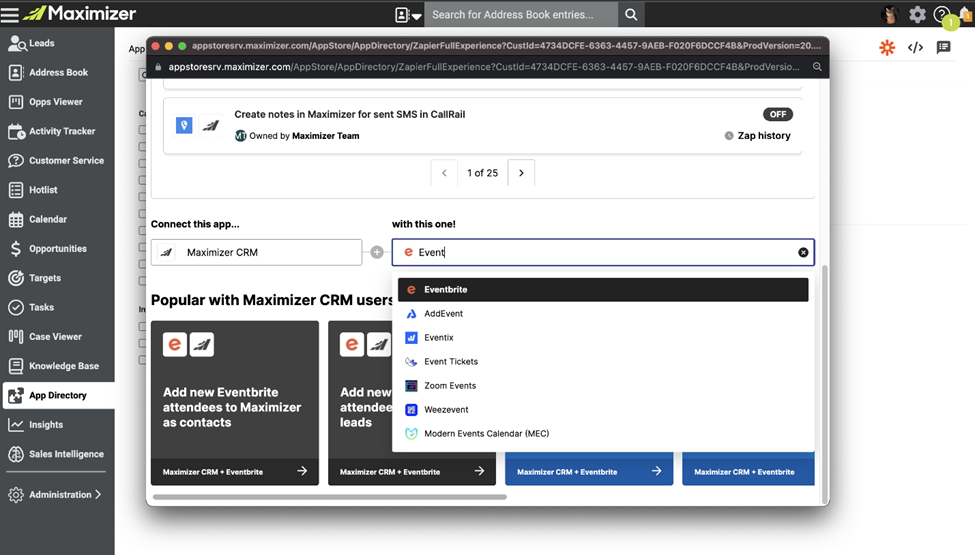Click the Targets sidebar icon
975x555 pixels.
click(16, 278)
